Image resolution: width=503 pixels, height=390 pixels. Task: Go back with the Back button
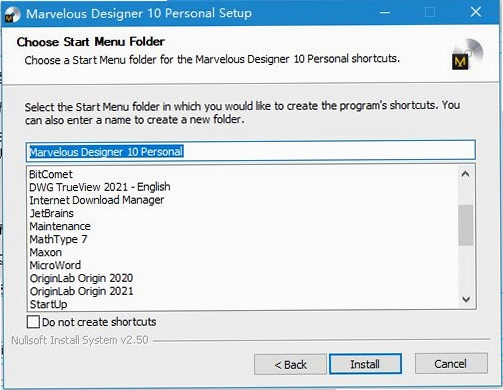[x=290, y=364]
